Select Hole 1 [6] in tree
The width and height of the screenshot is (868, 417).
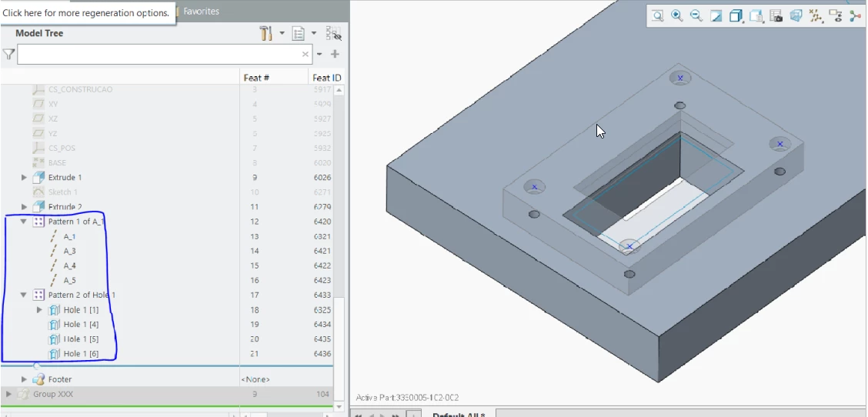point(81,354)
